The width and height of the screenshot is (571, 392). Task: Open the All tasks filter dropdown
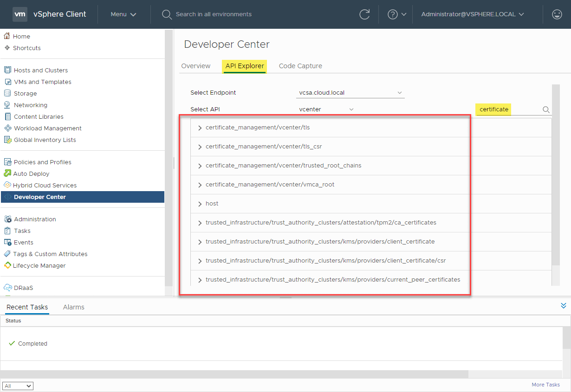coord(18,386)
